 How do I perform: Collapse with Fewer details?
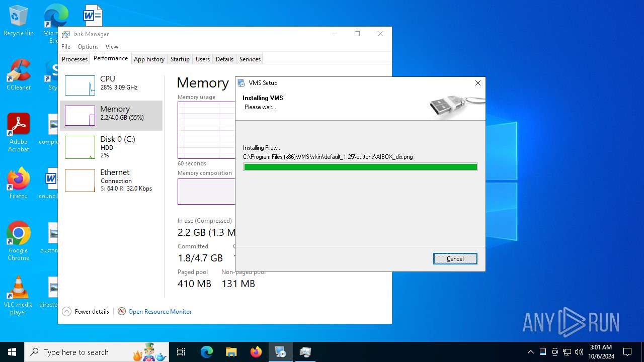[86, 312]
